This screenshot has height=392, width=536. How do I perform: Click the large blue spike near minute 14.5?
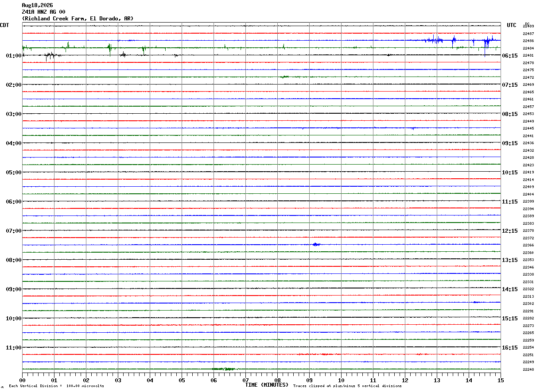coord(485,46)
